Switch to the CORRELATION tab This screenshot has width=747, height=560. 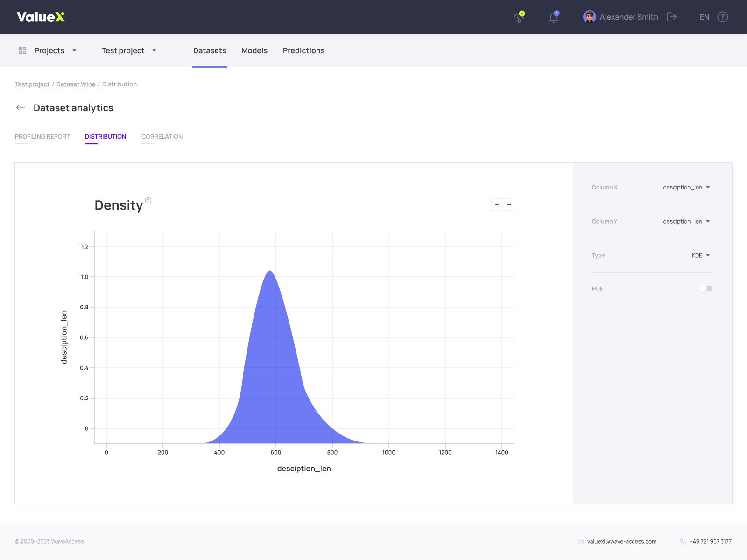[162, 136]
